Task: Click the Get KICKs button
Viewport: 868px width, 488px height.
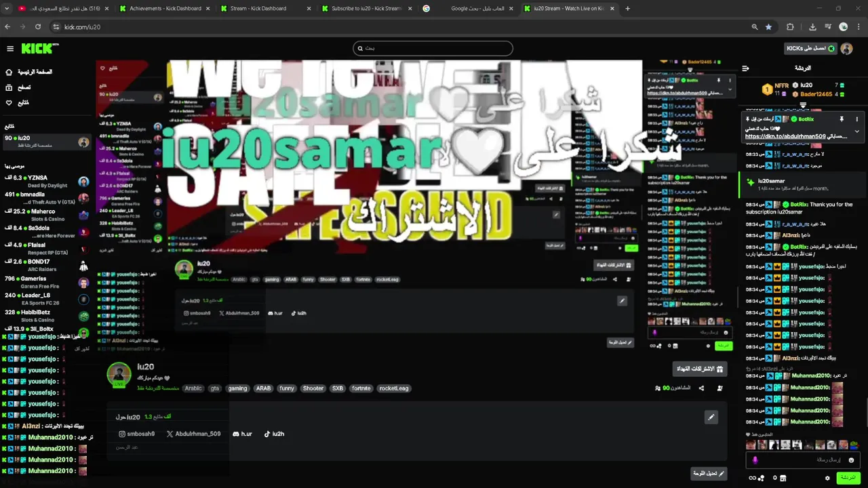Action: click(x=810, y=49)
